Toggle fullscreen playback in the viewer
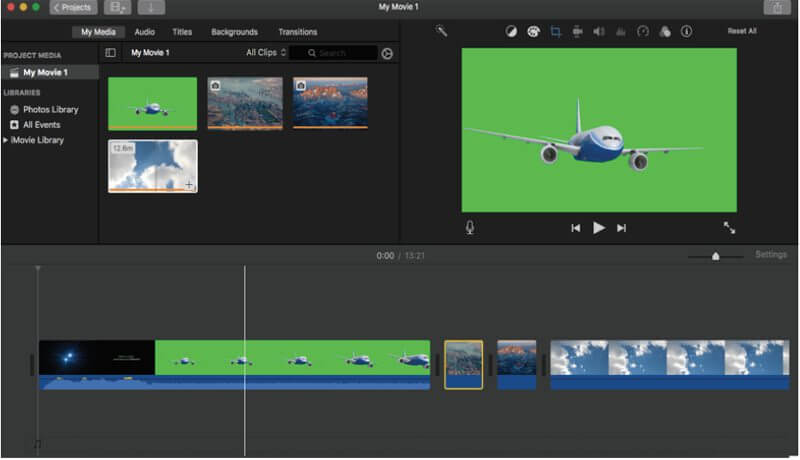800x460 pixels. pyautogui.click(x=729, y=228)
